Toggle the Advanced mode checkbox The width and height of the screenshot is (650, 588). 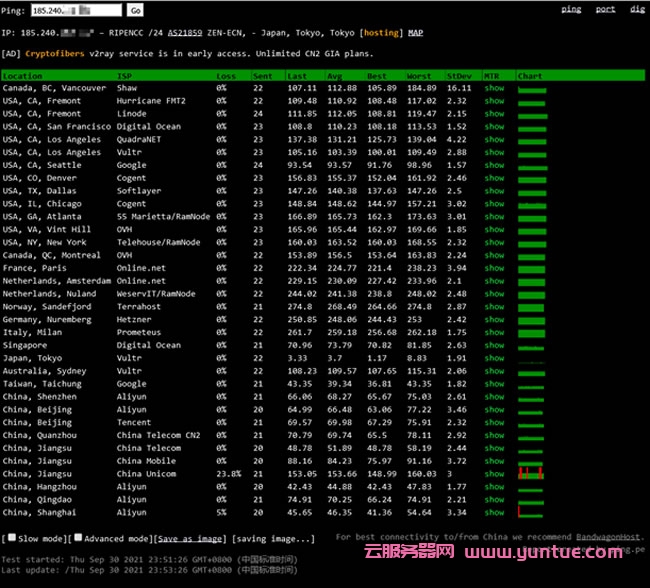point(78,537)
